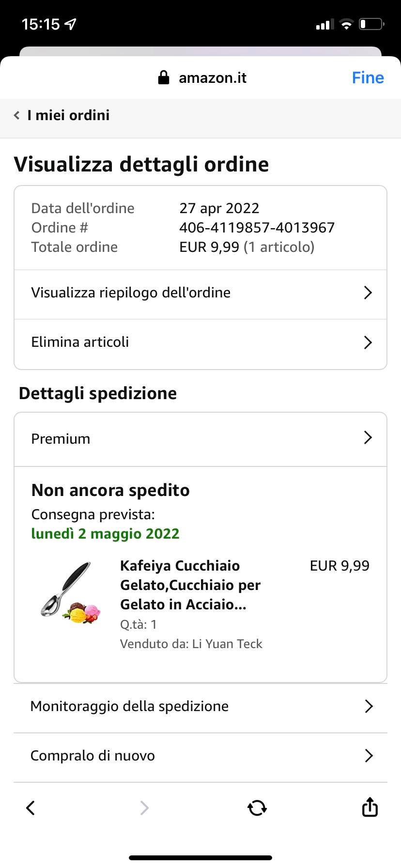Go back to I miei ordini
The height and width of the screenshot is (868, 401).
[68, 115]
